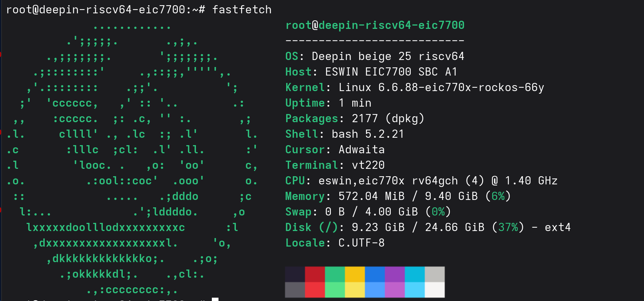Click the shell prompt 'root@deepin-riscv64-eic7700:~#'
The image size is (644, 301).
[106, 10]
